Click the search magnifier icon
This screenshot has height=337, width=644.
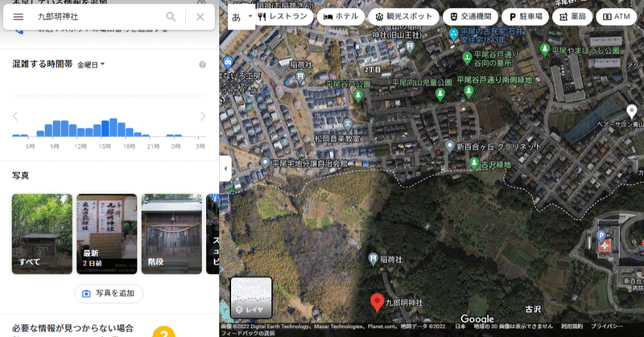171,17
